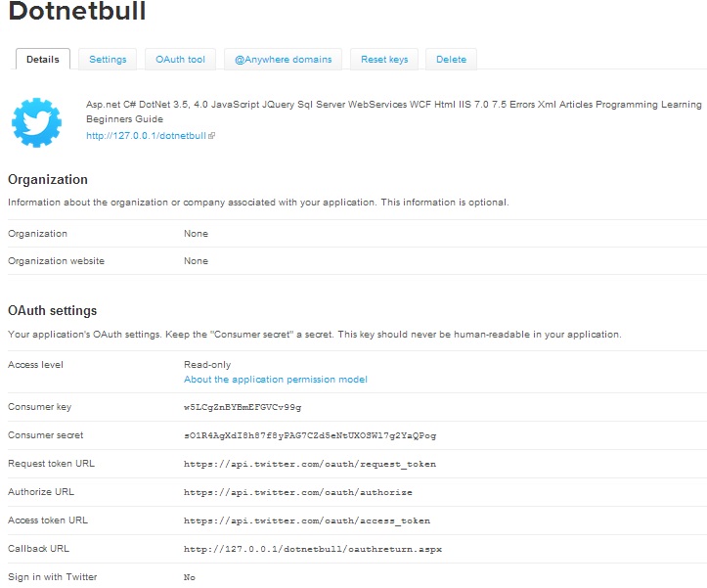The height and width of the screenshot is (588, 707).
Task: Click the Dotnetbull page title
Action: pos(77,10)
